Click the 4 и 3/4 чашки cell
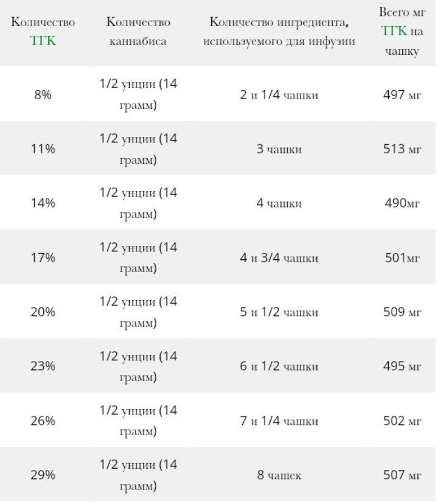The height and width of the screenshot is (504, 438). coord(279,258)
